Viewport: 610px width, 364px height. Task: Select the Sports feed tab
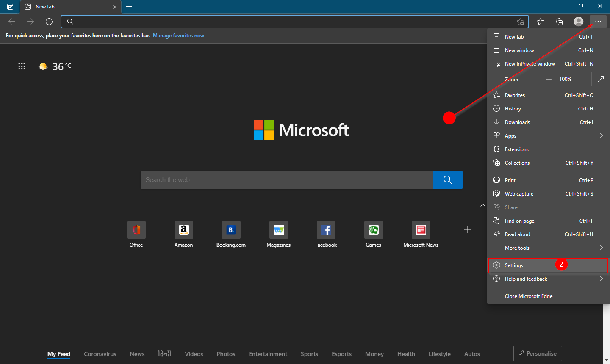[309, 354]
